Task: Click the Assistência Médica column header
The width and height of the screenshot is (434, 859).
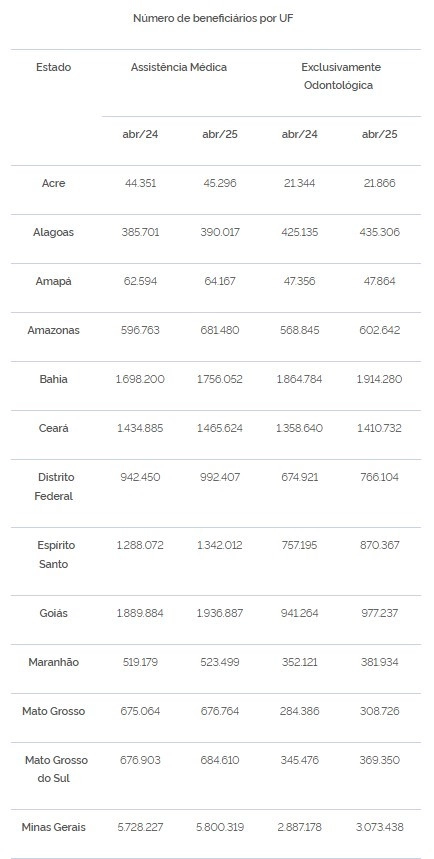Action: coord(179,67)
